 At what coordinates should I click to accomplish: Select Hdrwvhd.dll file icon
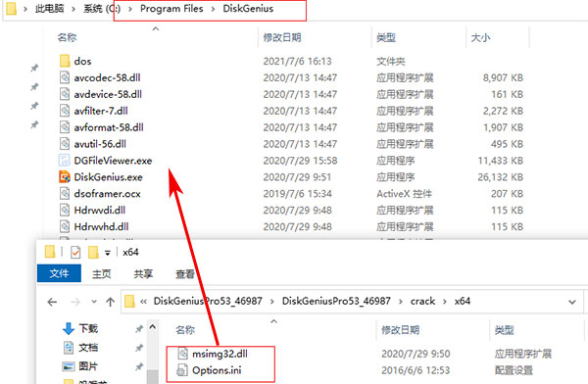(65, 226)
